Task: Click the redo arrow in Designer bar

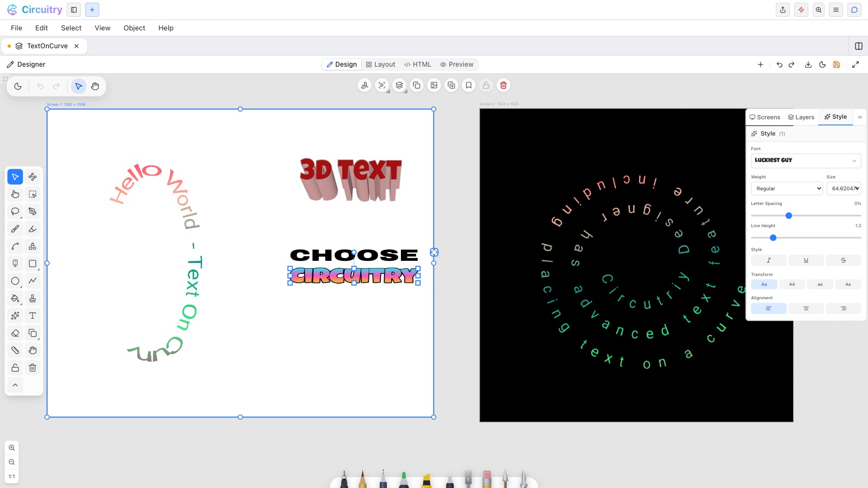Action: click(x=792, y=65)
